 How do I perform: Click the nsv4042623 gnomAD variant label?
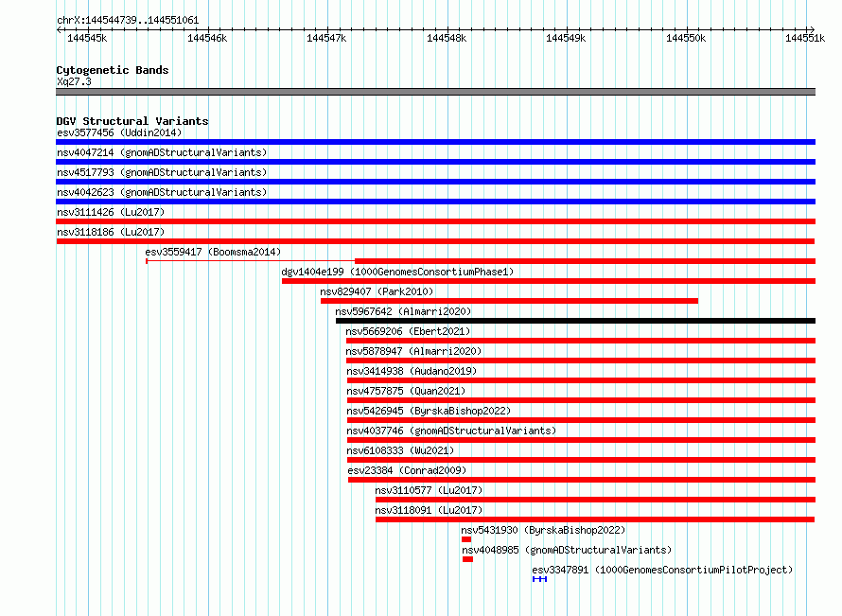pyautogui.click(x=162, y=192)
